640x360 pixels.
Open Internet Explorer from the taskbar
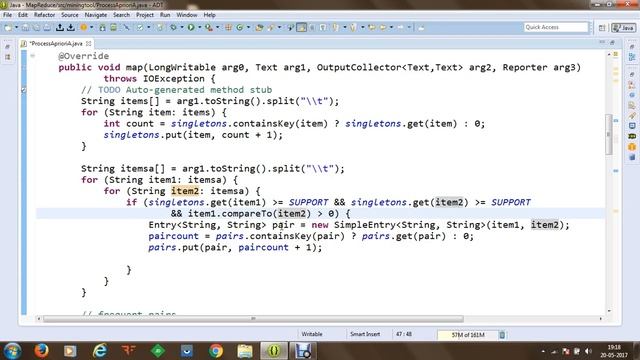100,351
